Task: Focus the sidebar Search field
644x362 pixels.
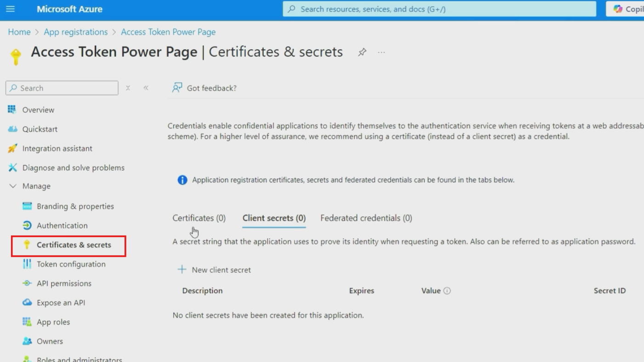Action: click(62, 88)
